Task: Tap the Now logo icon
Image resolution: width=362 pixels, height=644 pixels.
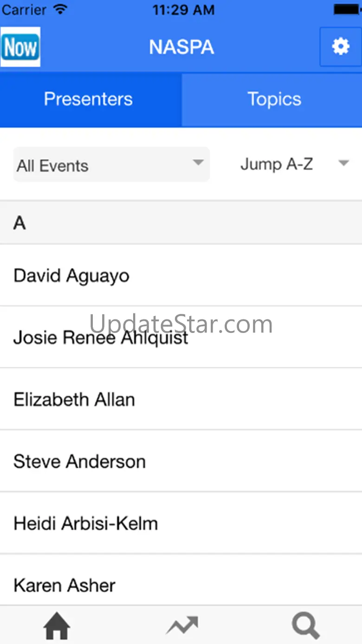Action: tap(20, 47)
